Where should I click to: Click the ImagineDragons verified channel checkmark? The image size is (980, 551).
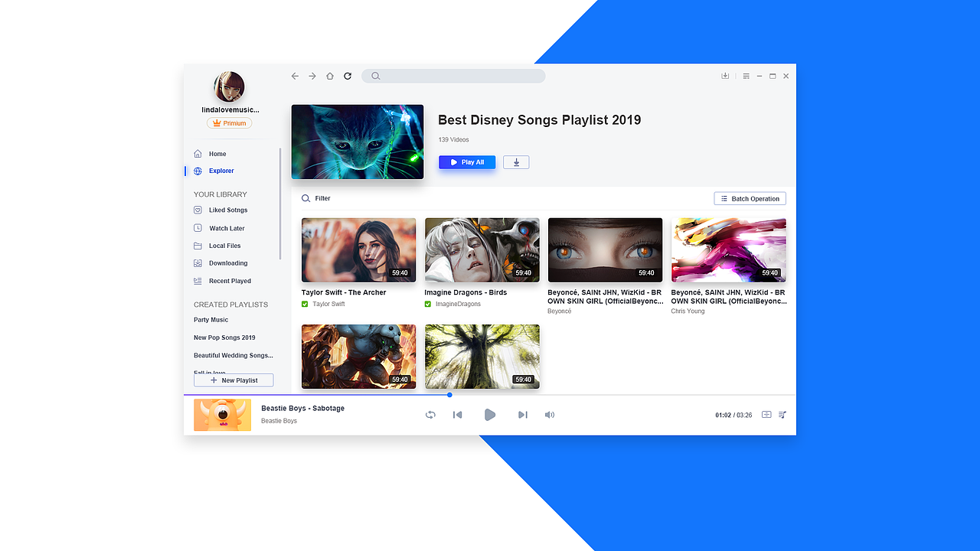[x=428, y=304]
